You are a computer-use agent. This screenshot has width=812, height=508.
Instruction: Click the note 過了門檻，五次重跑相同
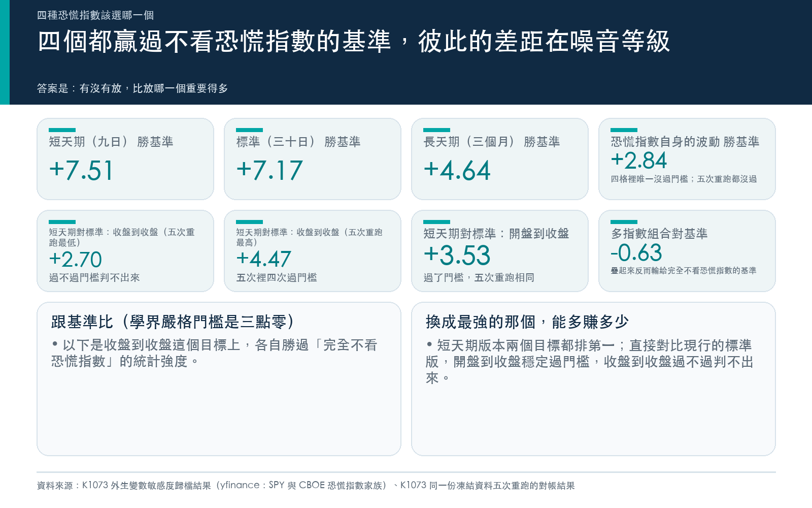479,277
